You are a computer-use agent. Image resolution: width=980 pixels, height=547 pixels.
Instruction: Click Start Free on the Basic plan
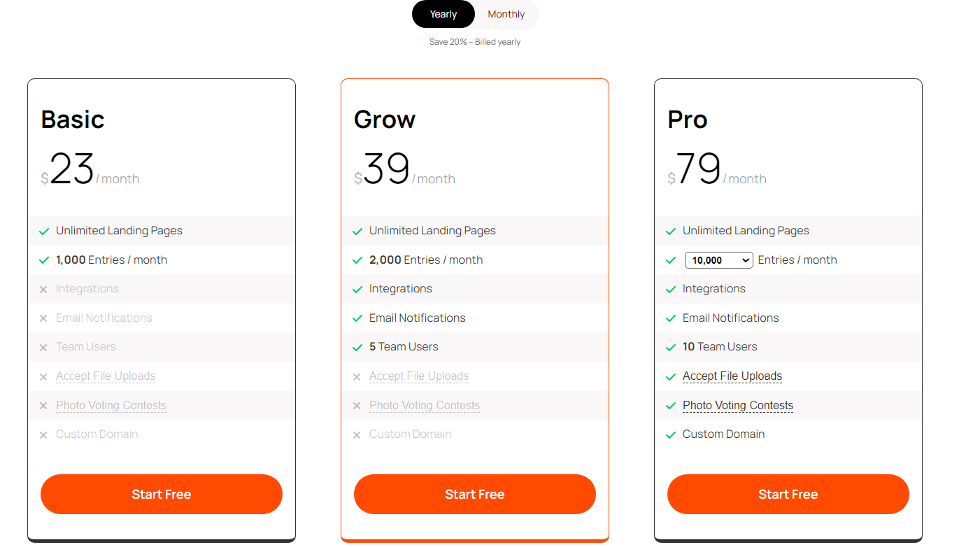(161, 494)
